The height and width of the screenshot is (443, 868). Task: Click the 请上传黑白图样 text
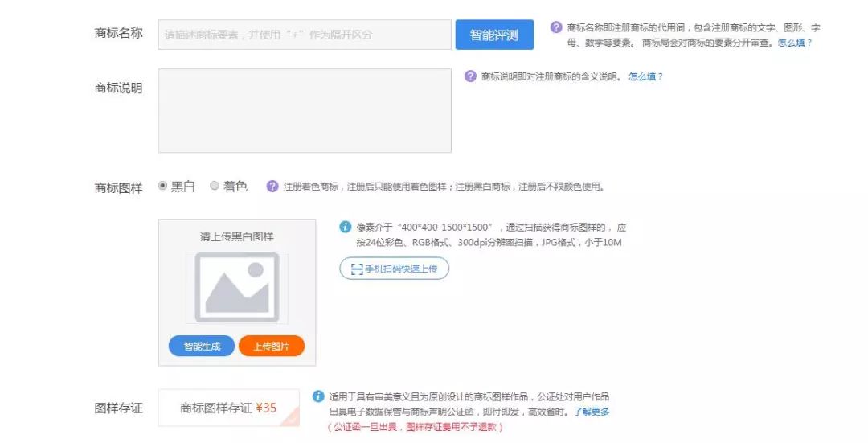[237, 236]
